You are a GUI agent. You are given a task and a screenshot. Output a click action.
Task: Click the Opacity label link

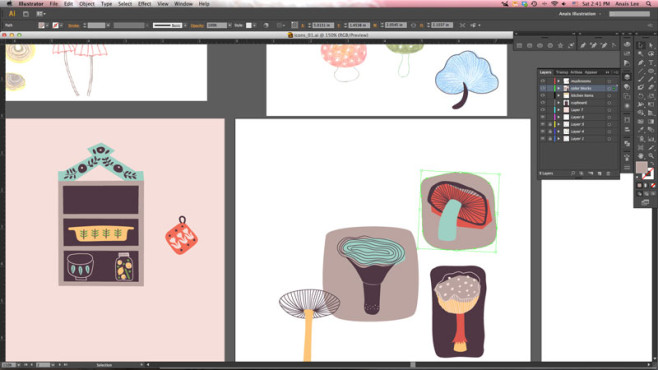point(197,25)
